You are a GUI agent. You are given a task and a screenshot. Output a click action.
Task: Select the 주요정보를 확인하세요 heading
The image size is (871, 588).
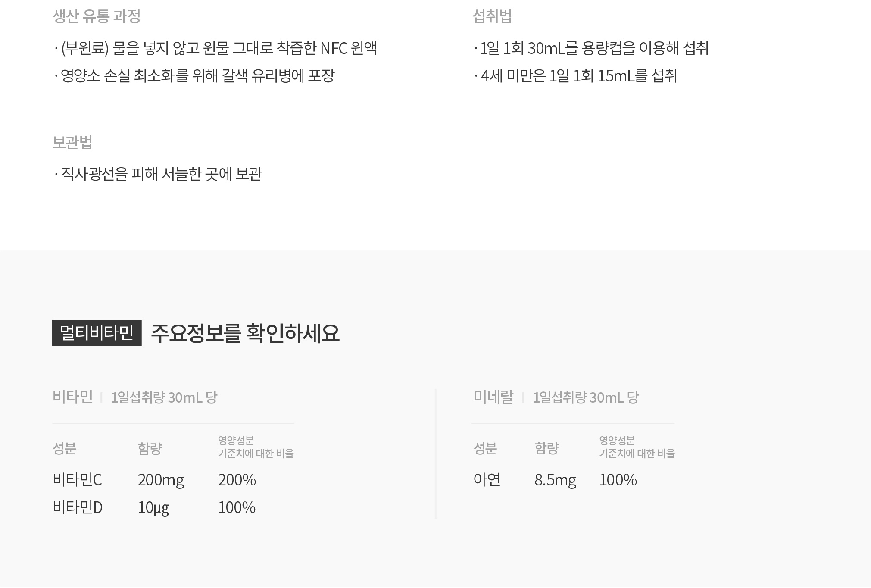245,333
